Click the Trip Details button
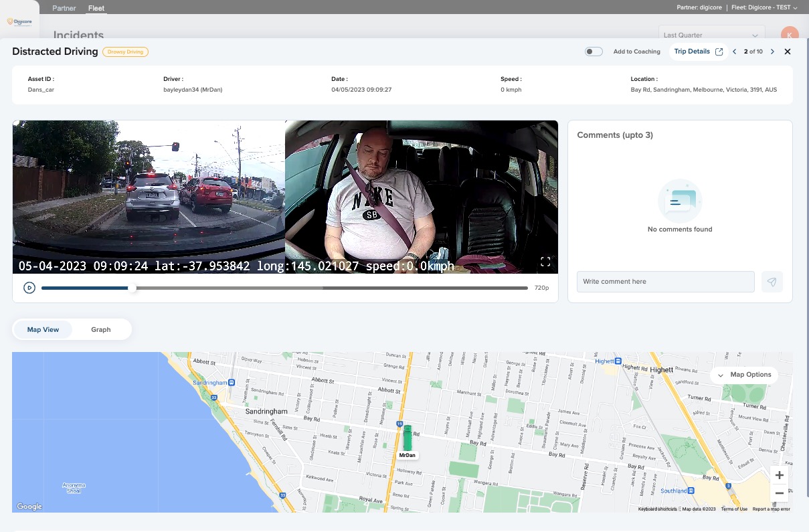 (x=692, y=52)
